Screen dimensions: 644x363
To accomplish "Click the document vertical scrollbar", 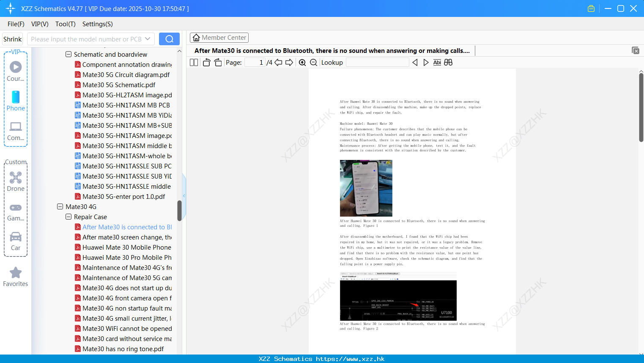I will coord(641,107).
